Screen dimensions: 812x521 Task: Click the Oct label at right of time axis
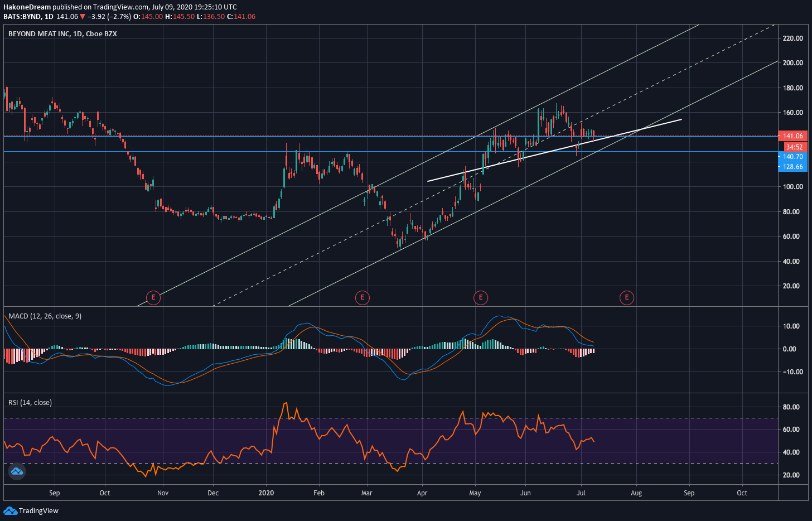742,493
